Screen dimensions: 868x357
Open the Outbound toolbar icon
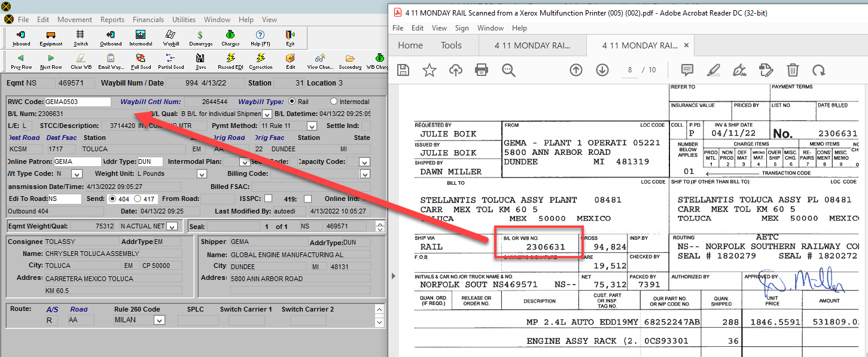coord(111,38)
